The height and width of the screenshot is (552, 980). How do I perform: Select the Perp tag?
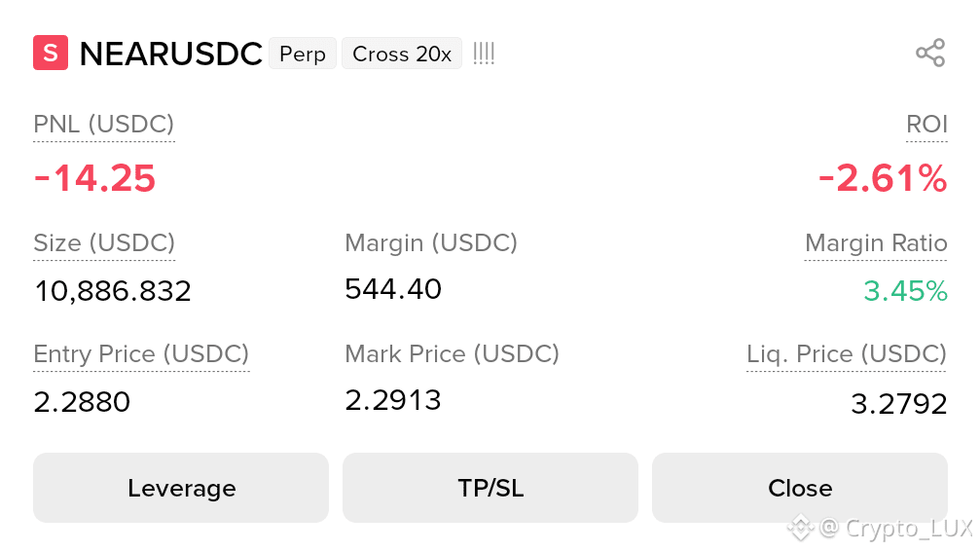(x=303, y=54)
